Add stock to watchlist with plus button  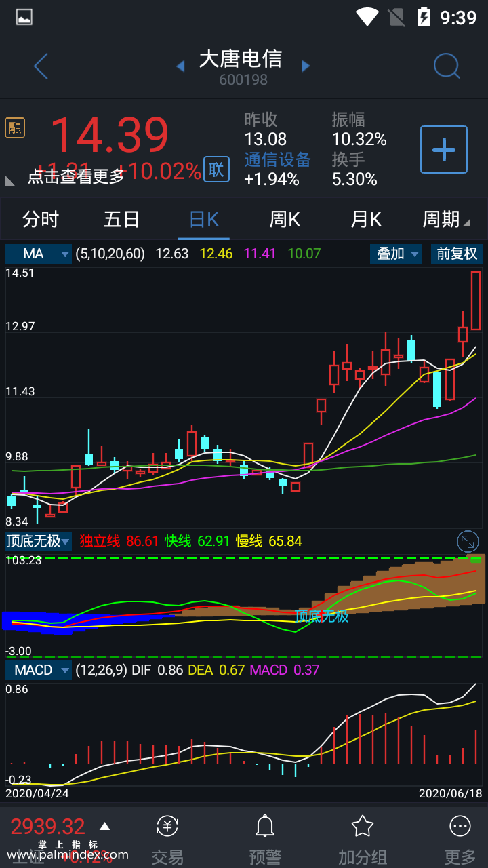(x=444, y=149)
